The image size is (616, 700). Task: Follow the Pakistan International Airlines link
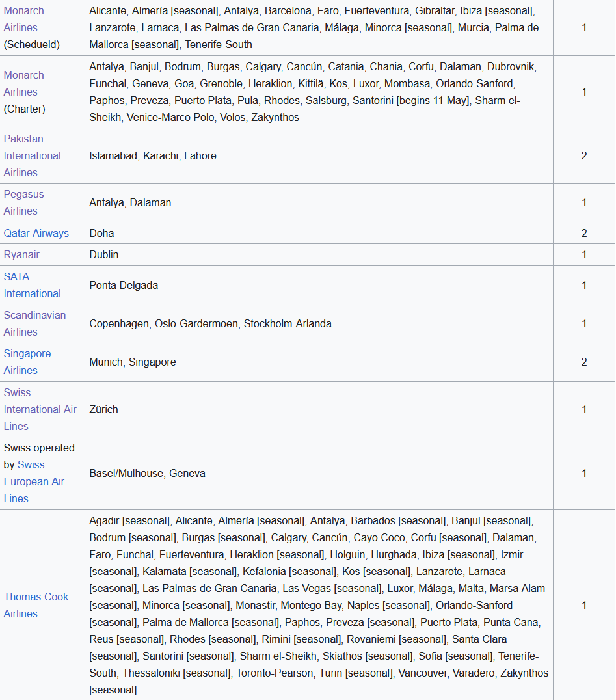tap(32, 155)
